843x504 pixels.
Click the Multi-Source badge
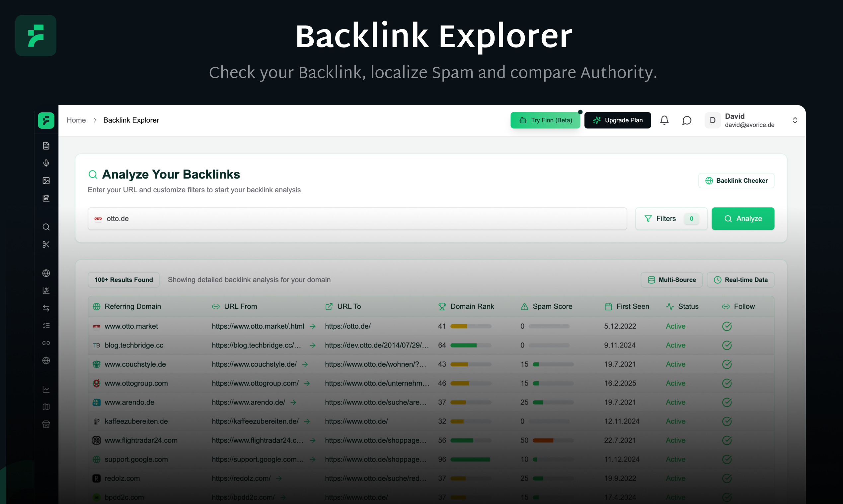pos(671,280)
